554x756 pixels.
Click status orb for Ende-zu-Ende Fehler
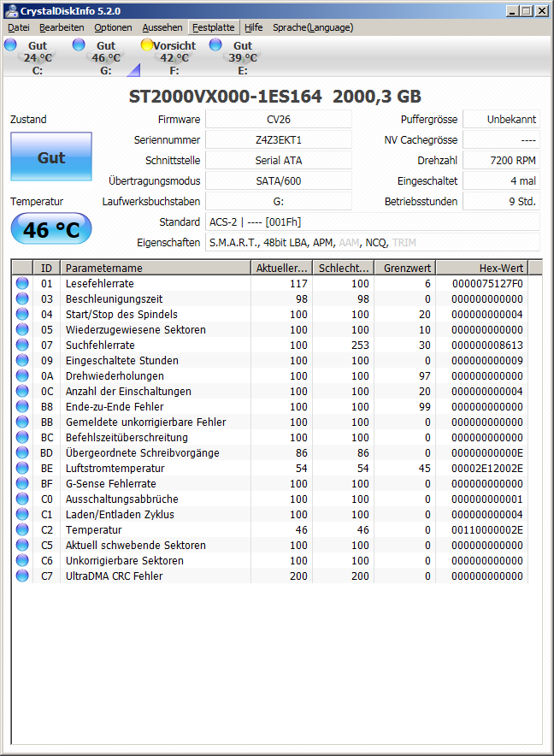tap(22, 406)
